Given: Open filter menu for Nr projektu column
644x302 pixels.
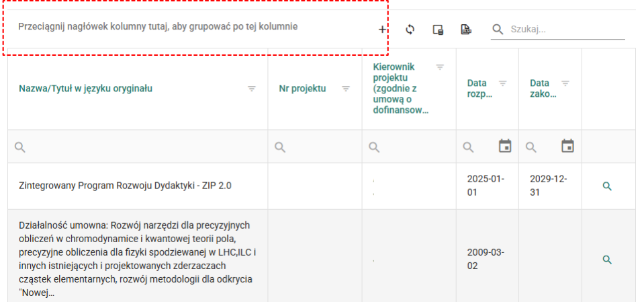Looking at the screenshot, I should pos(346,89).
